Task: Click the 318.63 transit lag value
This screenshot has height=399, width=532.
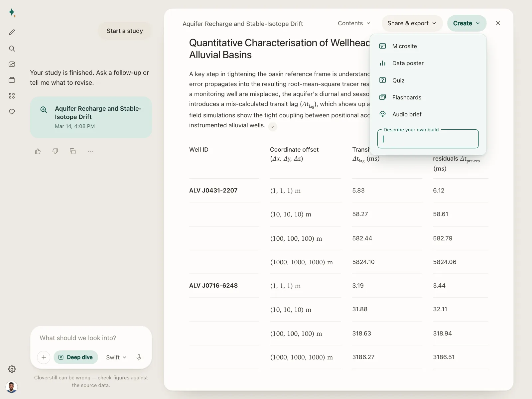Action: coord(362,333)
